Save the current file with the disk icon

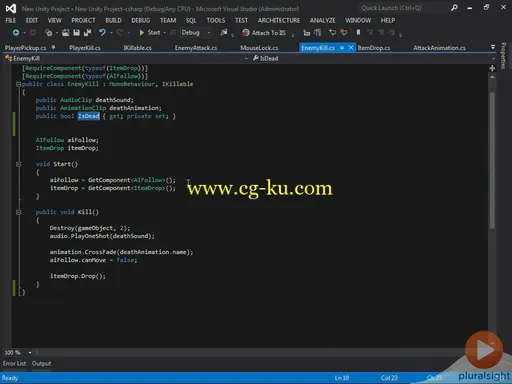point(76,33)
